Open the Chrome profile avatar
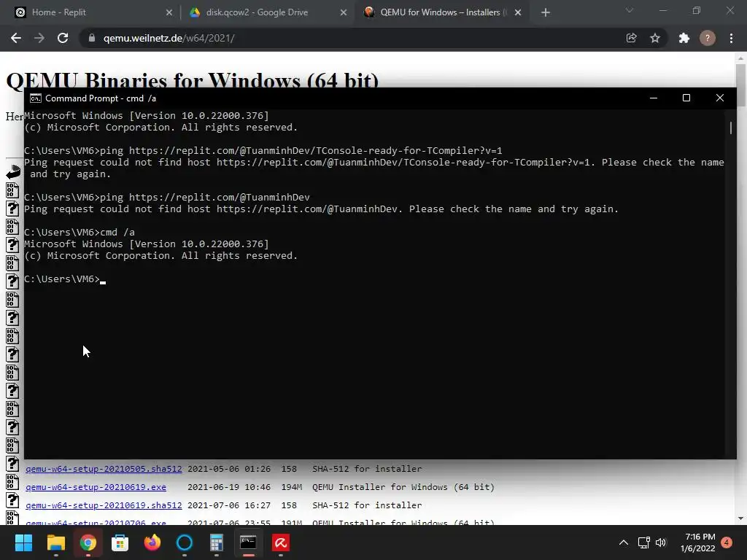747x560 pixels. pos(708,38)
